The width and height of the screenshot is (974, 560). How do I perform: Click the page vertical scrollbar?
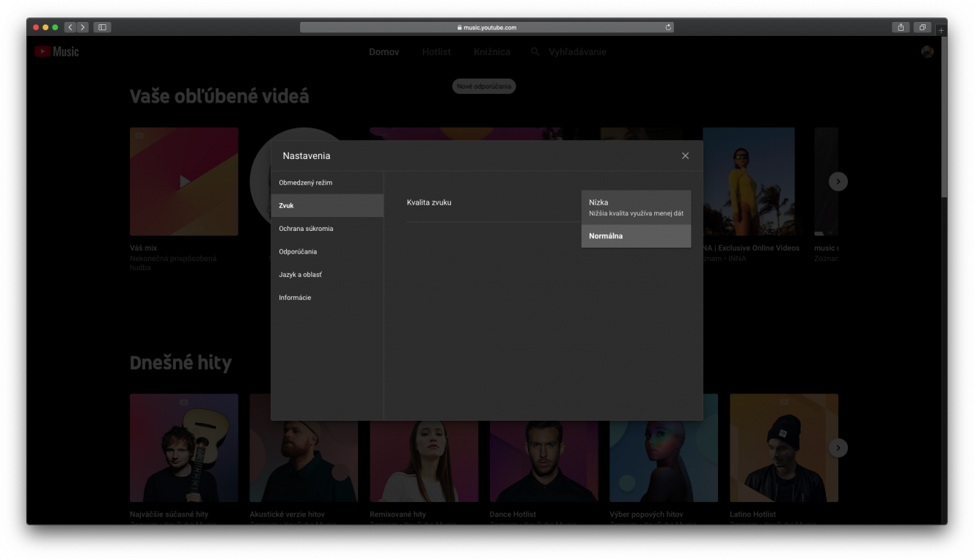[943, 117]
